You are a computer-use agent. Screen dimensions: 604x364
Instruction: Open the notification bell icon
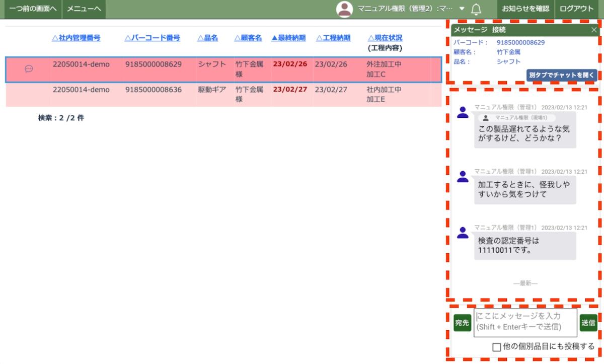[476, 9]
